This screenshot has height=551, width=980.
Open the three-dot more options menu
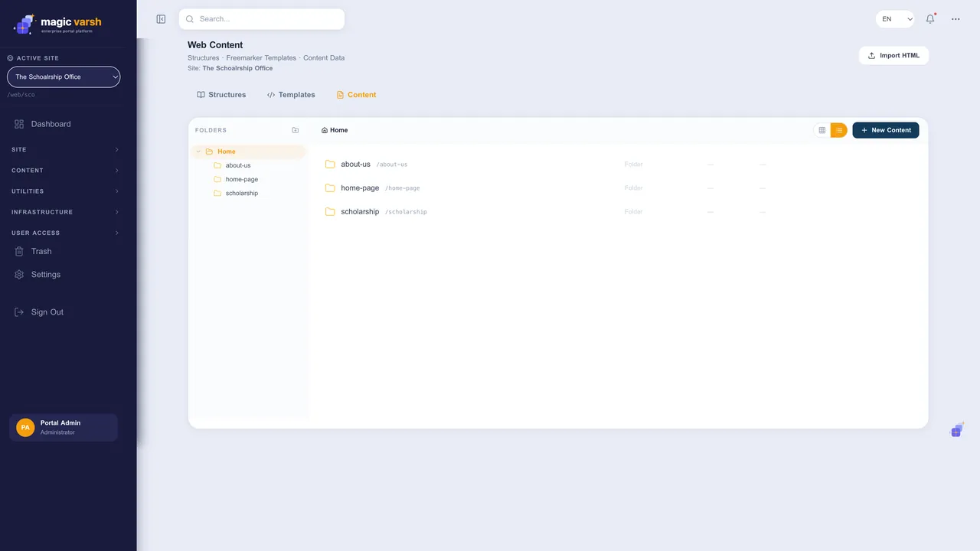(955, 19)
